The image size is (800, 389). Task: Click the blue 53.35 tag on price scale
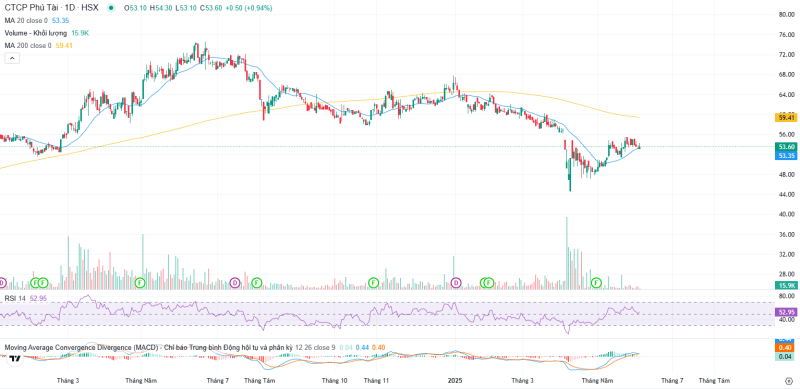coord(786,155)
